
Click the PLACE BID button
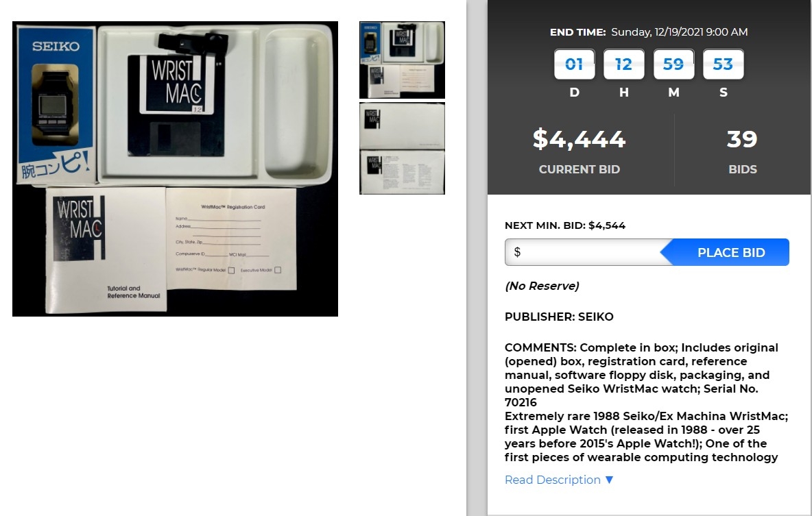(x=725, y=252)
